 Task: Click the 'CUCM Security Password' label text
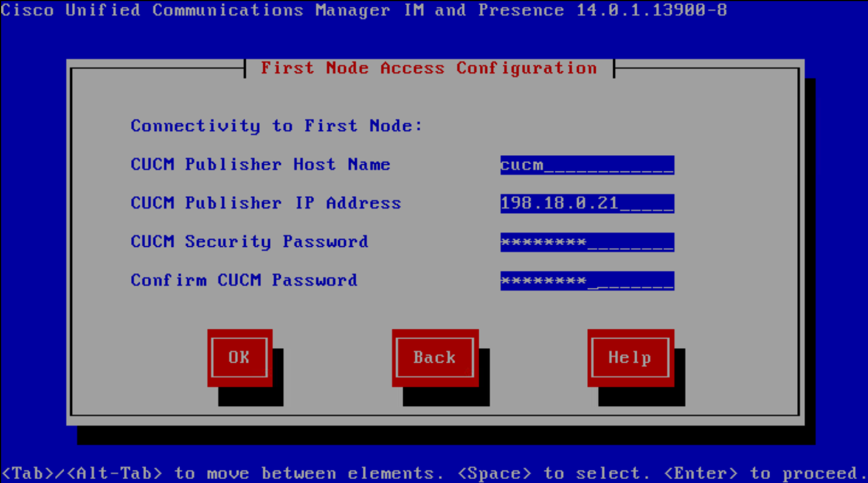249,242
